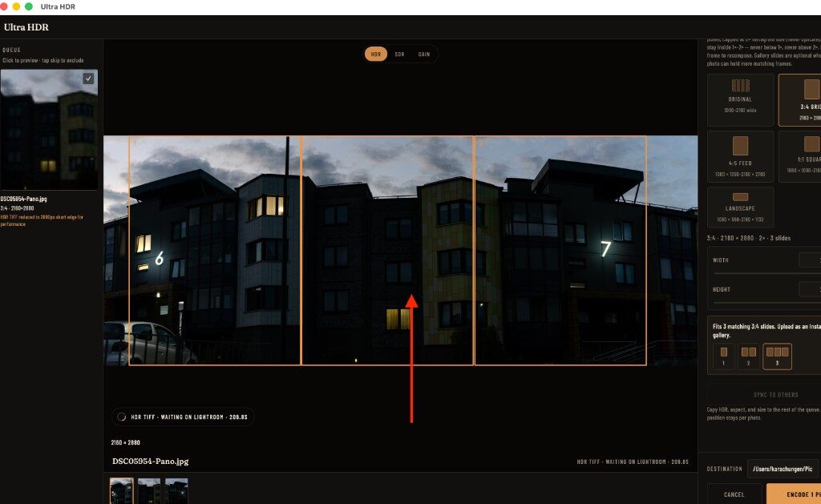The height and width of the screenshot is (504, 821).
Task: Set gallery to 2 slides
Action: click(749, 357)
